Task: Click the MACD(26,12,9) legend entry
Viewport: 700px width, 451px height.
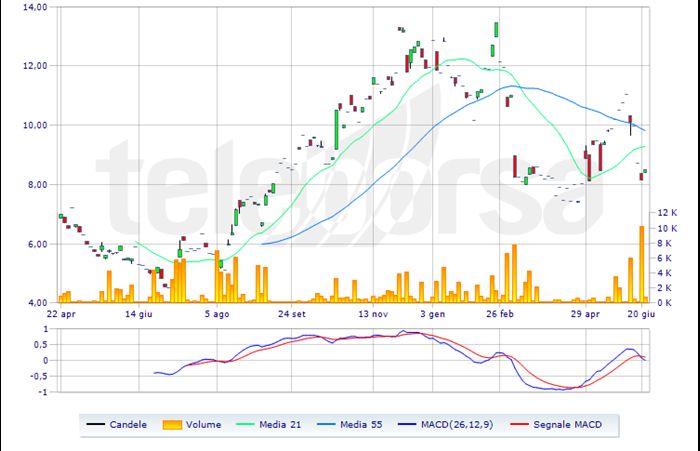Action: [445, 425]
